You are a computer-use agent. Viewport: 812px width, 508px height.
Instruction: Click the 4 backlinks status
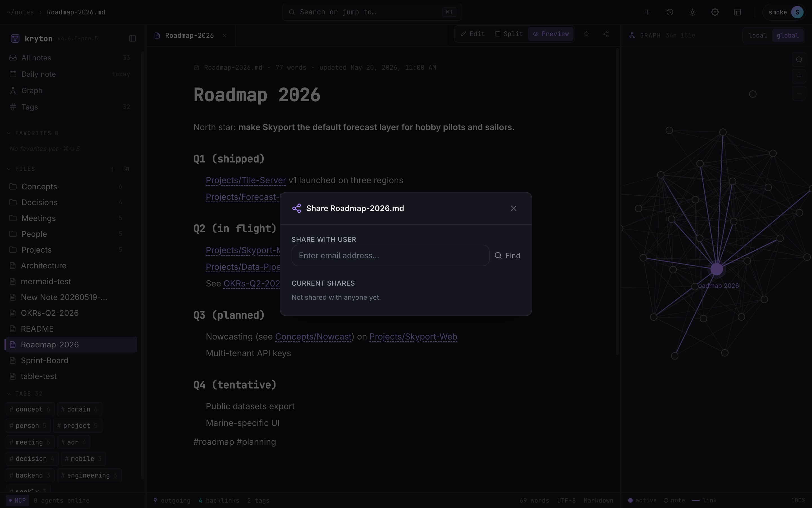pyautogui.click(x=219, y=500)
